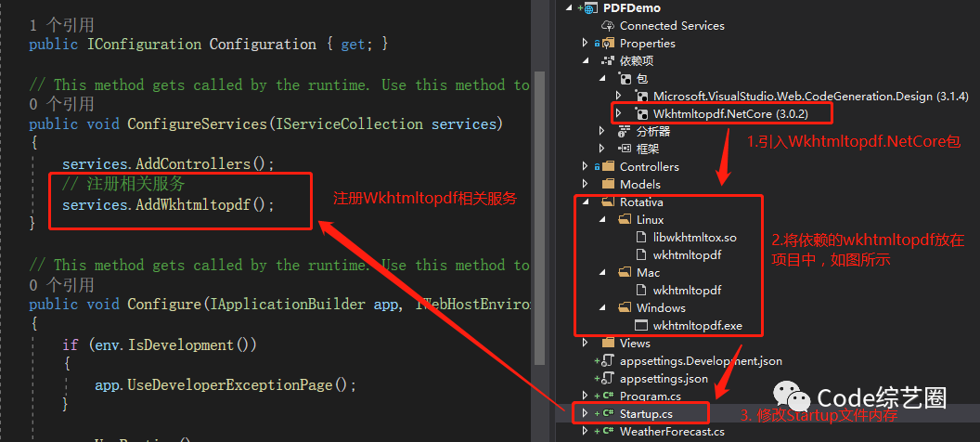This screenshot has width=980, height=442.
Task: Expand the 分析器 analyzers node
Action: (602, 131)
